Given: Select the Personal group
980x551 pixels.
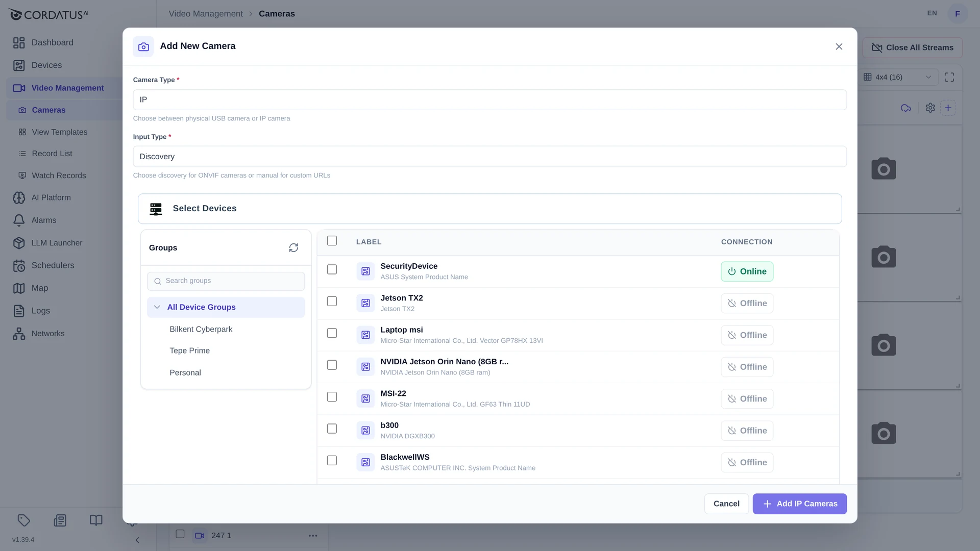Looking at the screenshot, I should click(185, 372).
